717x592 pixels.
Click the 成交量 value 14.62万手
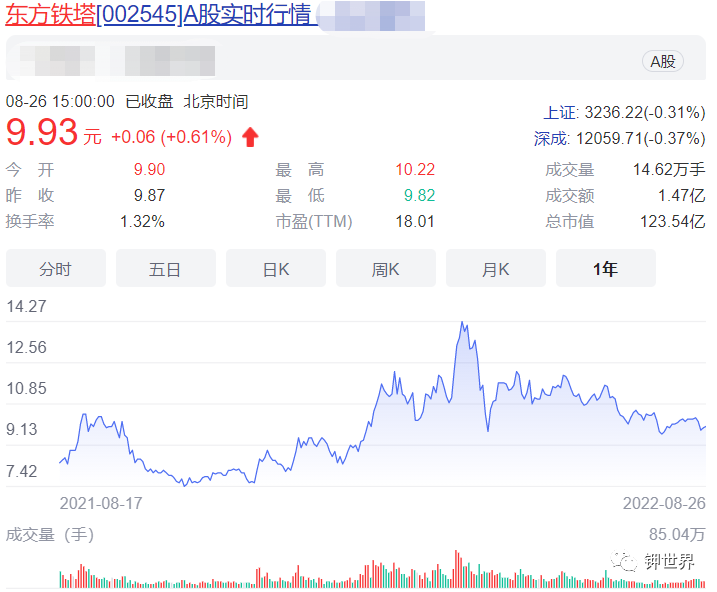[x=669, y=170]
